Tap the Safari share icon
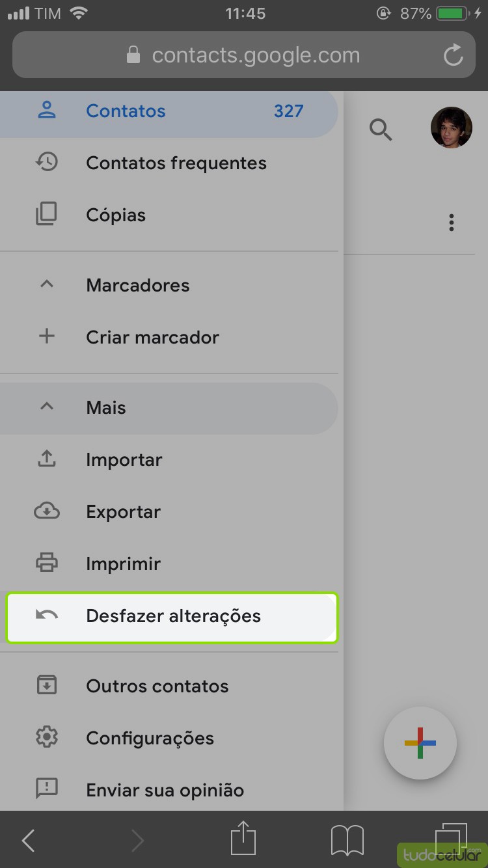The height and width of the screenshot is (868, 488). [x=243, y=839]
